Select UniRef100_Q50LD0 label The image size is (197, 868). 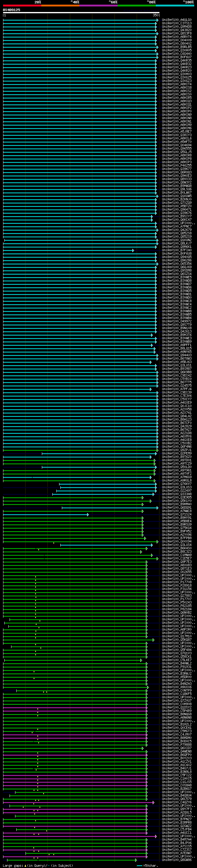click(x=177, y=467)
